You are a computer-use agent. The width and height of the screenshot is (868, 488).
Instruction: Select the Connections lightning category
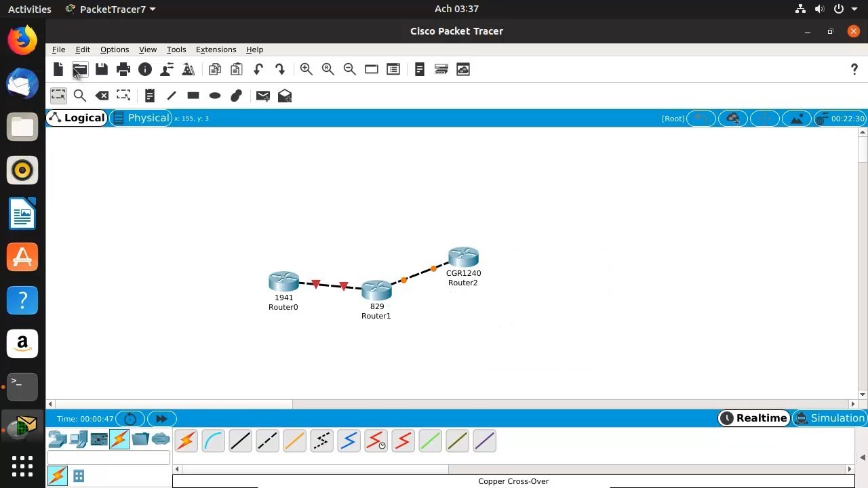coord(119,439)
